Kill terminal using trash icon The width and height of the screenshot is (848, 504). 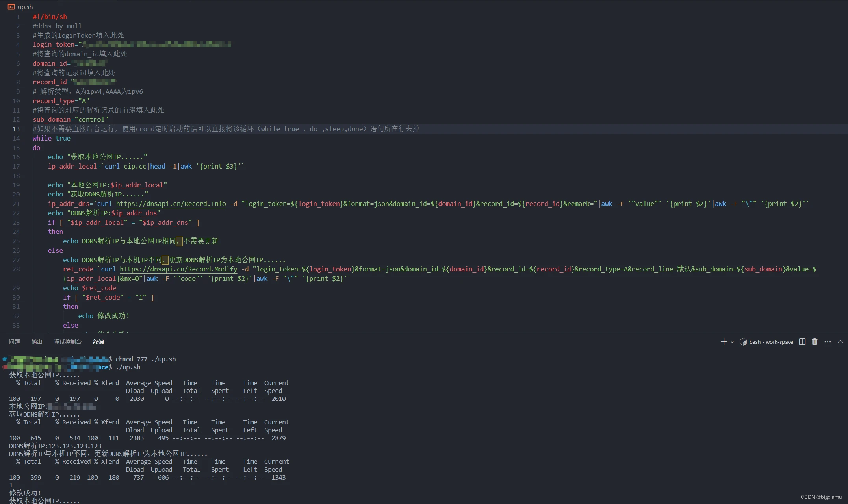(815, 342)
